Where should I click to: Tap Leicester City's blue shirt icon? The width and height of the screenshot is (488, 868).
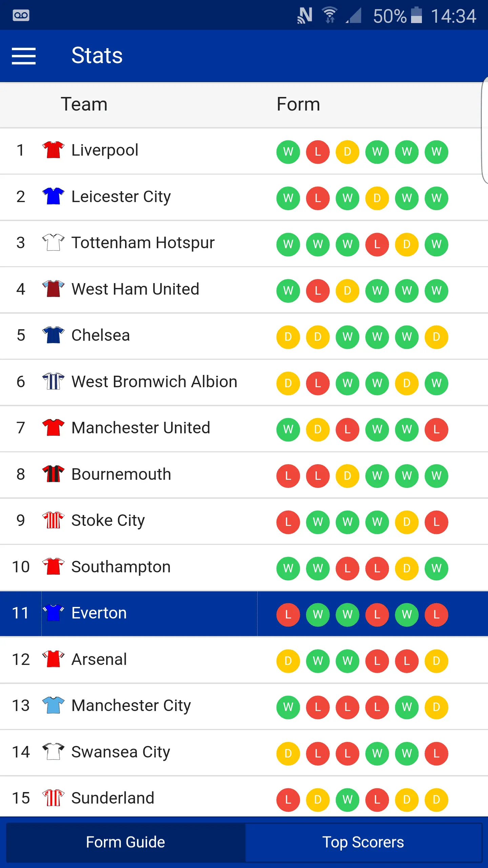[x=53, y=196]
